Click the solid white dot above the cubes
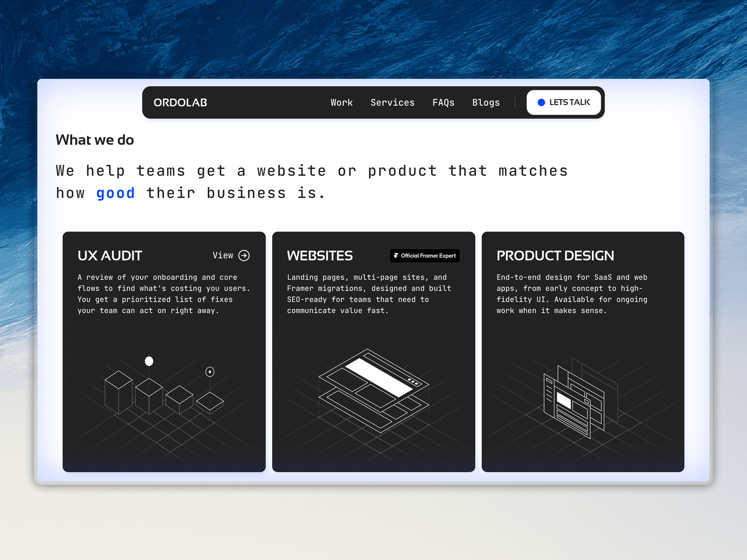Viewport: 747px width, 560px height. click(149, 361)
